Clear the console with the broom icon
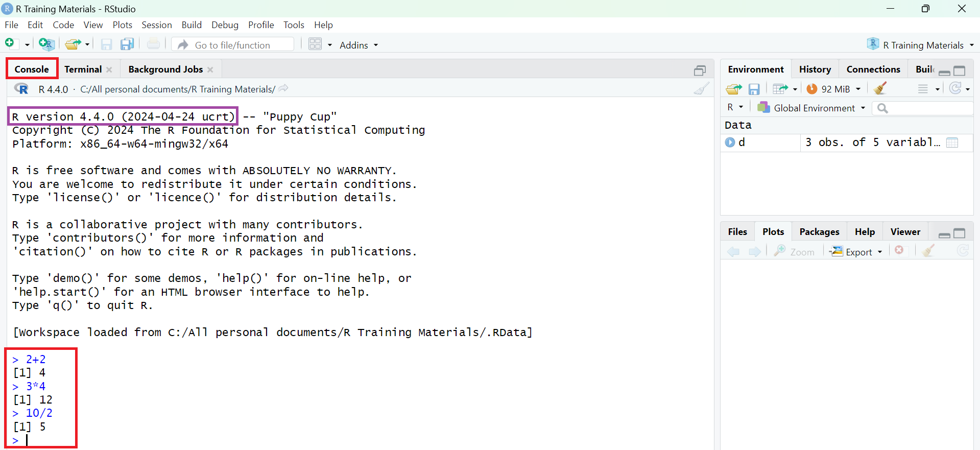Screen dimensions: 980x450 pyautogui.click(x=702, y=89)
